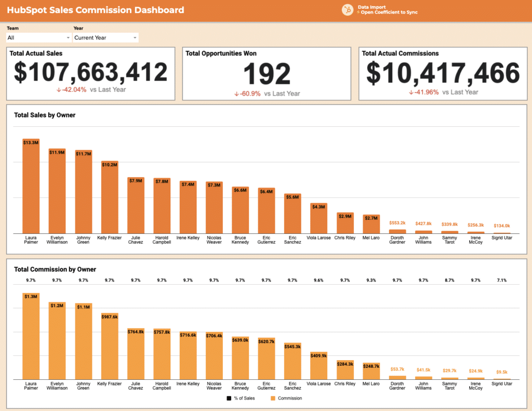Click the Commission legend label text
532x411 pixels.
(x=290, y=398)
